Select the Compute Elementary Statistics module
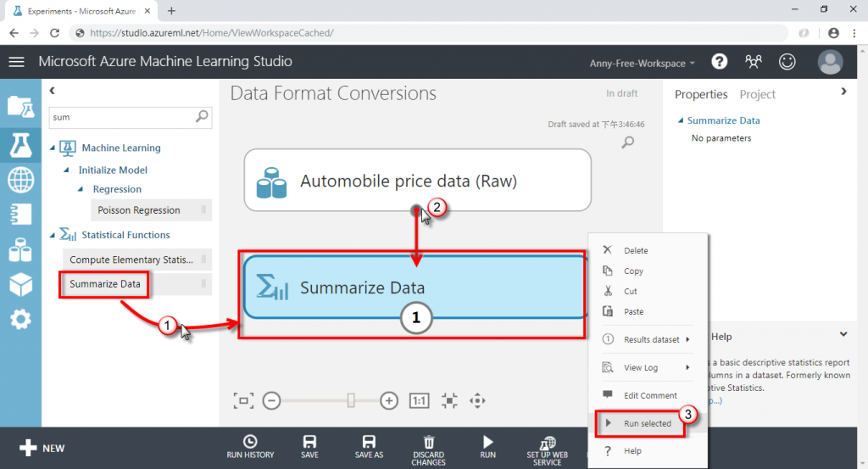 click(x=137, y=260)
